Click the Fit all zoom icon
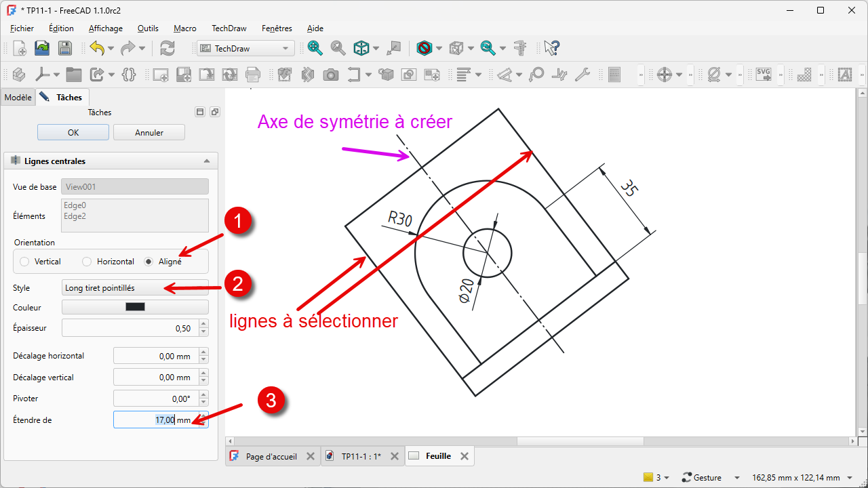Image resolution: width=868 pixels, height=488 pixels. tap(315, 48)
